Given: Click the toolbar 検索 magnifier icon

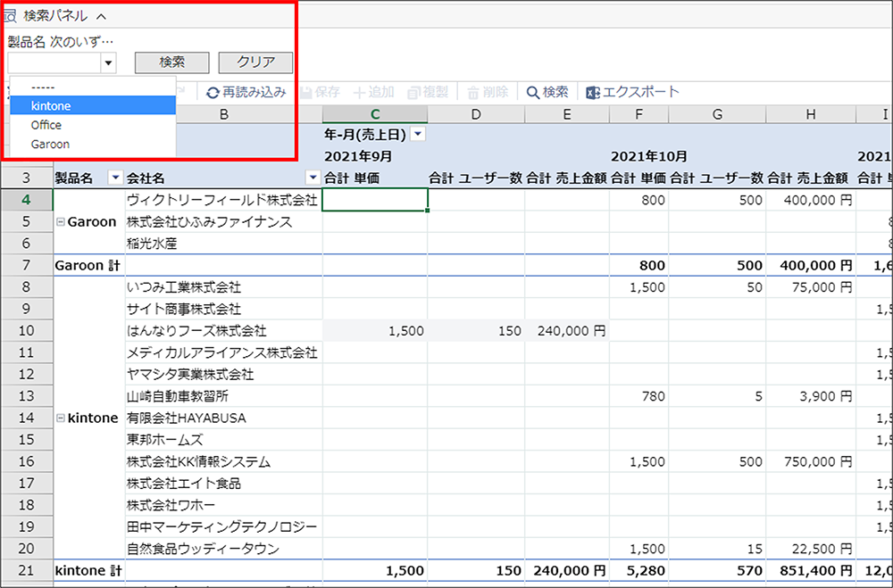Looking at the screenshot, I should point(532,93).
